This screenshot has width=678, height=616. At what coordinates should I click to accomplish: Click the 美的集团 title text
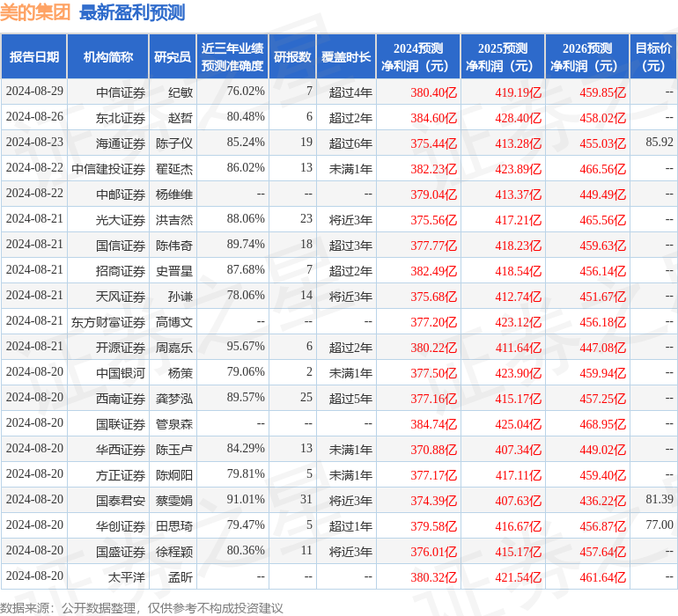[35, 12]
